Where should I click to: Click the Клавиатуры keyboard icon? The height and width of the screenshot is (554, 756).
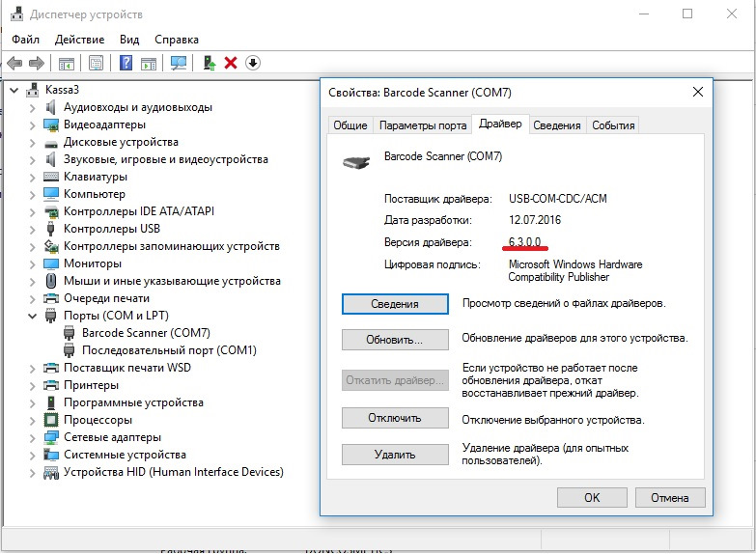pyautogui.click(x=51, y=177)
